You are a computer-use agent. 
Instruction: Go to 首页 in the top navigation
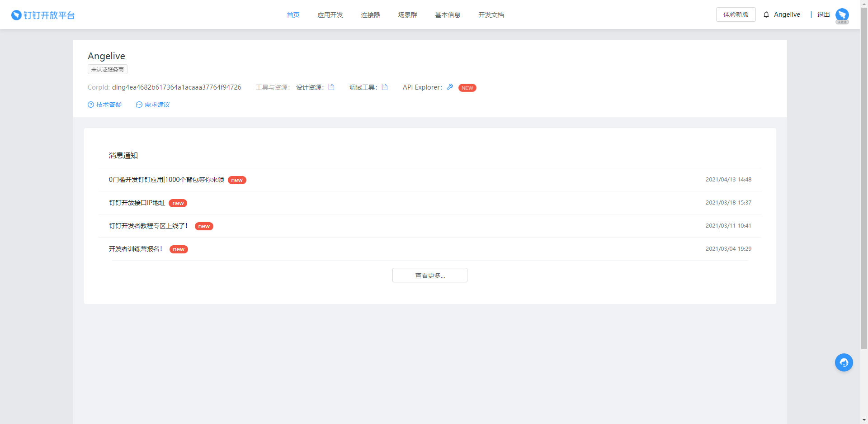pos(293,15)
